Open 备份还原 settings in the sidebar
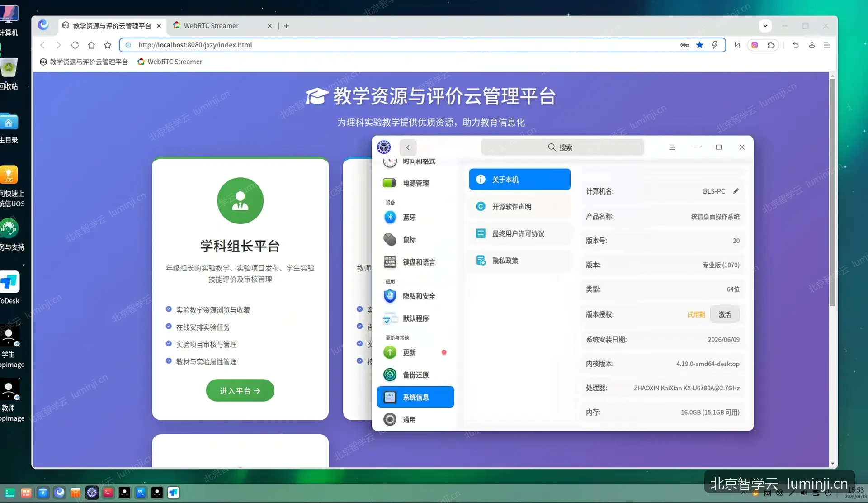868x503 pixels. point(416,375)
